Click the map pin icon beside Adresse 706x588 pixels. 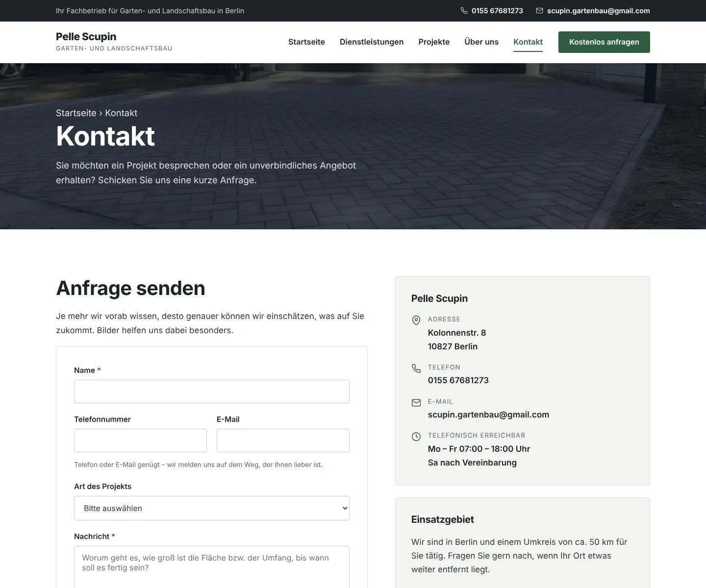pyautogui.click(x=416, y=320)
